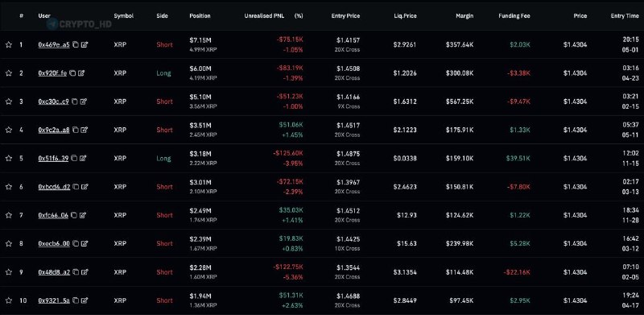Copy address 0x920f..fe
644x315 pixels.
click(72, 73)
